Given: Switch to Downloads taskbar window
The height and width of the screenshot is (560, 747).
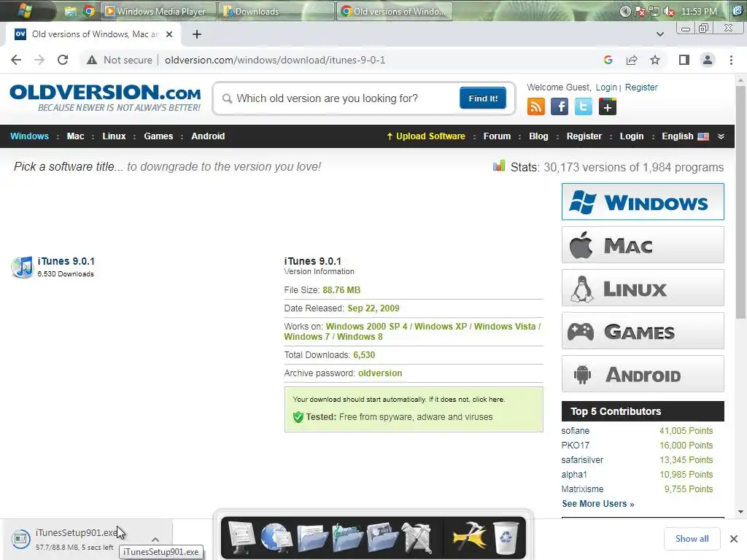Looking at the screenshot, I should (275, 12).
